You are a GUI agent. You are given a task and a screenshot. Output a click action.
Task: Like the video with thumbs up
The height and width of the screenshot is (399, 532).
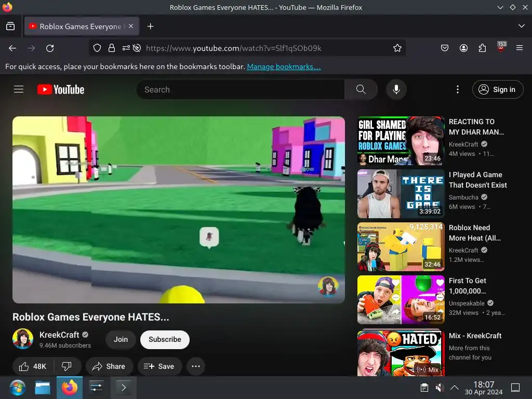pyautogui.click(x=33, y=366)
